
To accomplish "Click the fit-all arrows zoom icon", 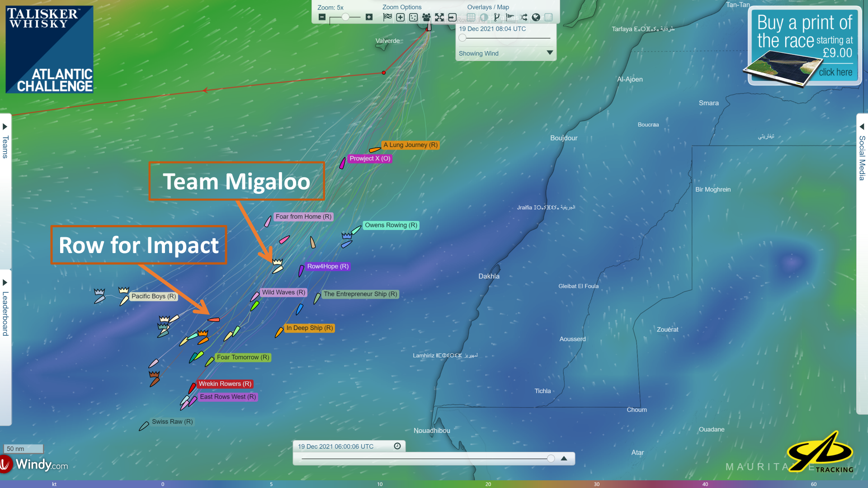I will pyautogui.click(x=439, y=17).
